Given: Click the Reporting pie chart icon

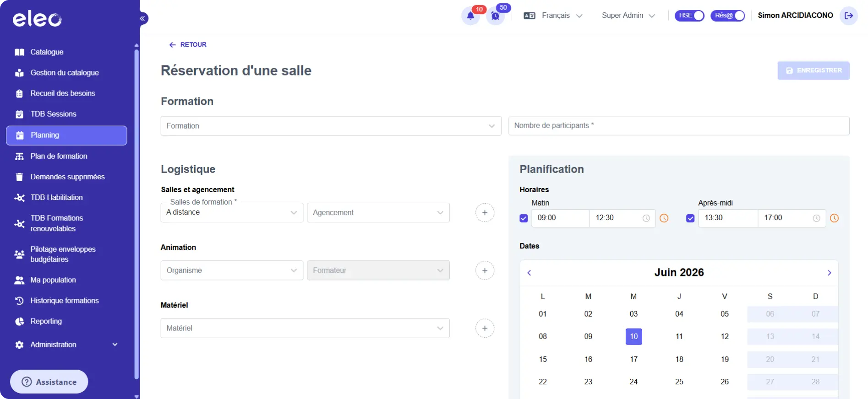Looking at the screenshot, I should pyautogui.click(x=19, y=321).
